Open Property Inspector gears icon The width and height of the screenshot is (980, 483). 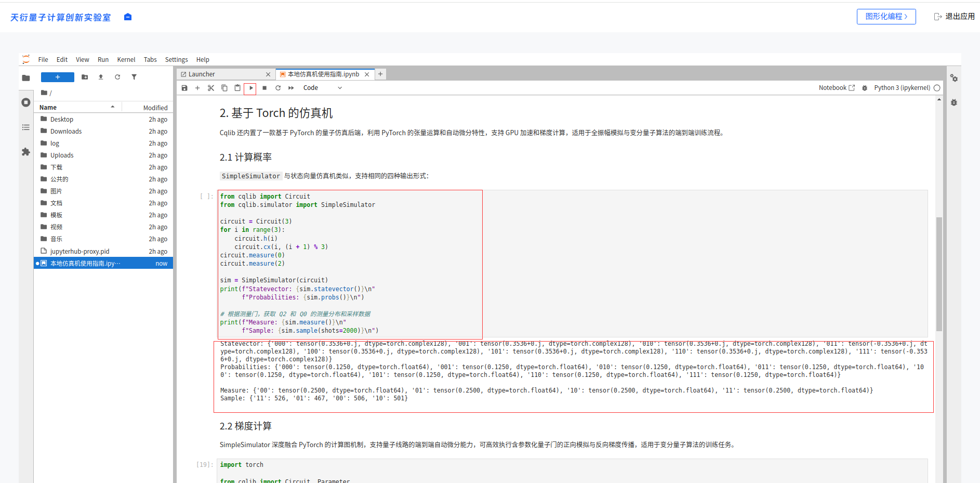[x=954, y=78]
